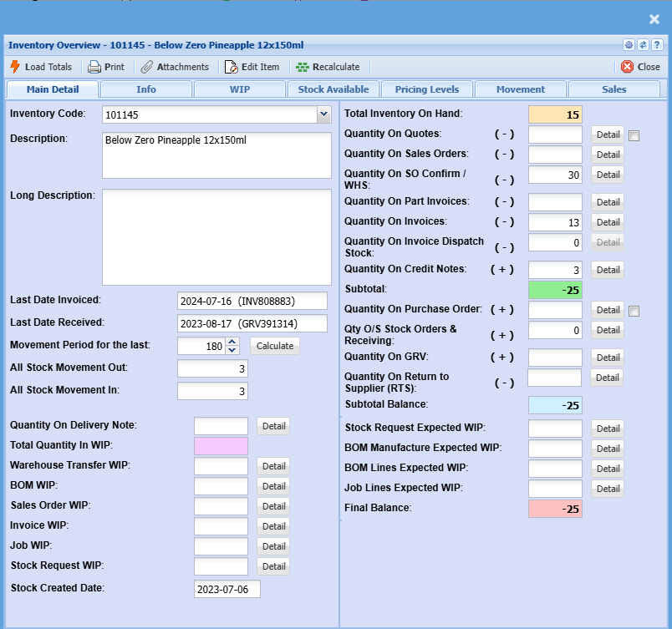Print the inventory overview
This screenshot has width=672, height=629.
pyautogui.click(x=106, y=67)
